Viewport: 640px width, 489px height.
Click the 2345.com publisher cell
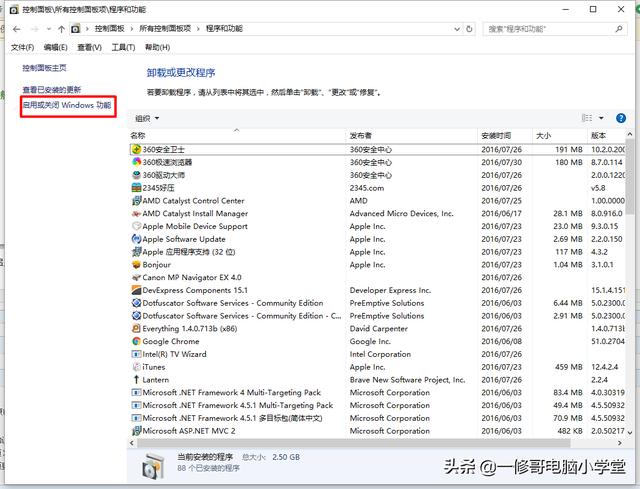coord(367,188)
